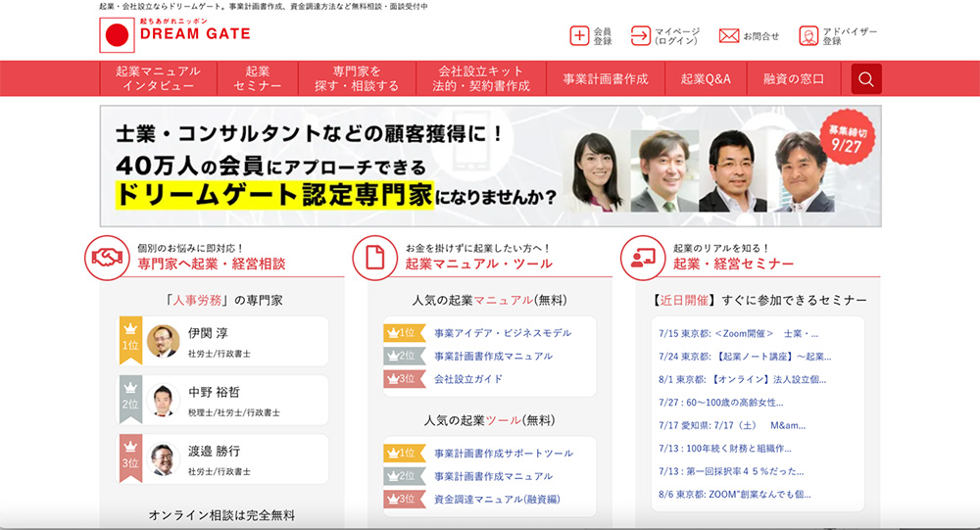Click the 会員登録 text link
This screenshot has height=530, width=980.
point(603,36)
